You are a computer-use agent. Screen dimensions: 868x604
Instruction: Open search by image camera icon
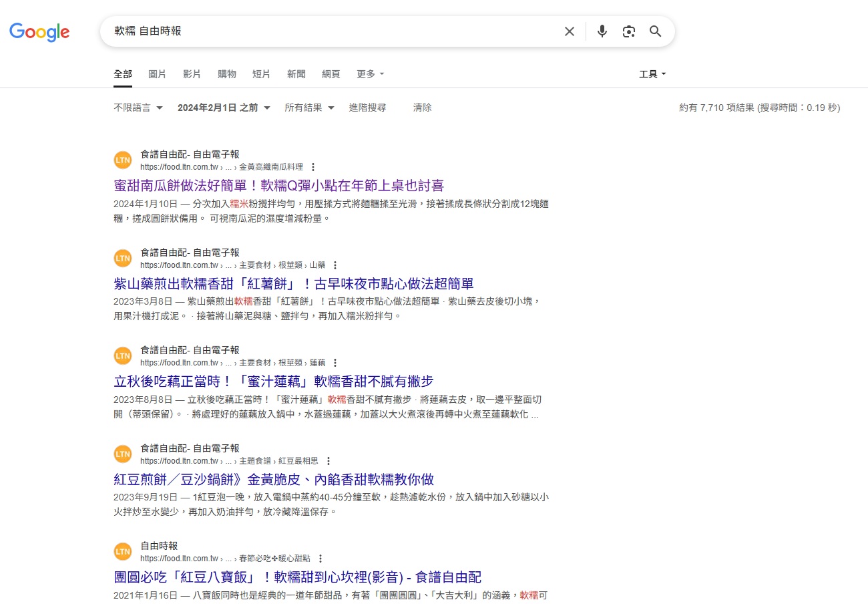click(x=629, y=31)
